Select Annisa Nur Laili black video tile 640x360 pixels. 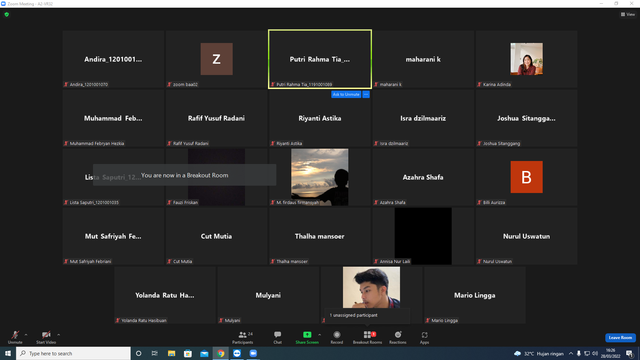[x=423, y=236]
